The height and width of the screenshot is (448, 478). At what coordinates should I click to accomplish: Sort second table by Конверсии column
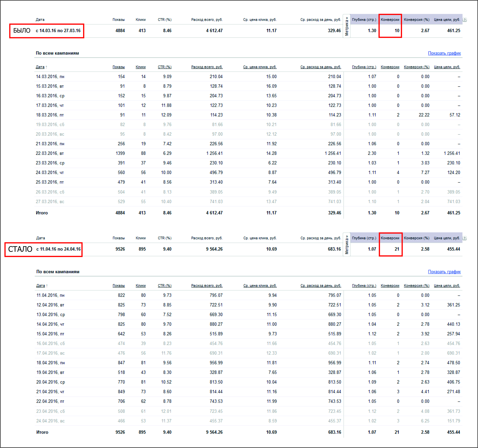point(390,286)
